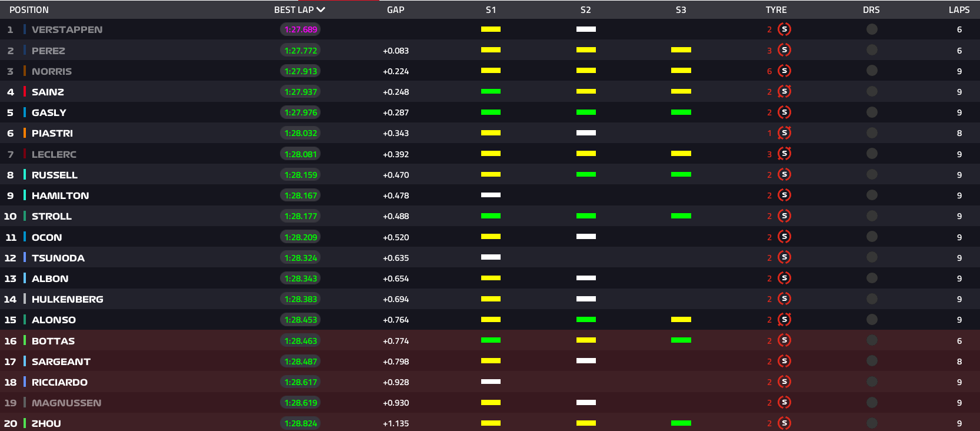Click Verstappen's soft tyre icon
Screen dimensions: 980x431
pyautogui.click(x=784, y=29)
